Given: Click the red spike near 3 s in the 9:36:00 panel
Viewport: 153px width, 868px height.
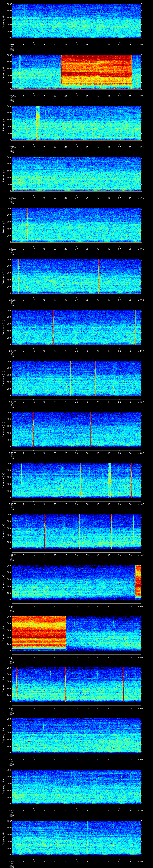Looking at the screenshot, I should 18,276.
